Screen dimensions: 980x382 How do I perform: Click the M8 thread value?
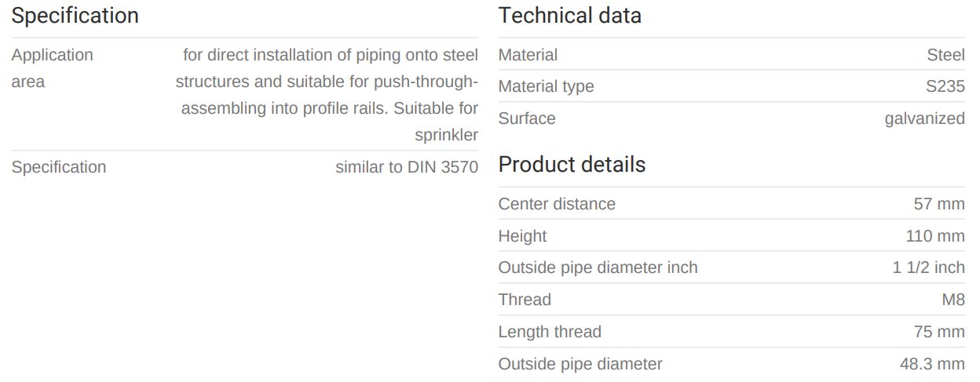pos(952,300)
